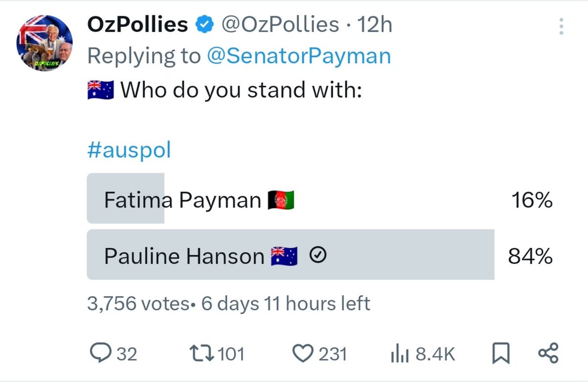This screenshot has width=588, height=388.
Task: Click the 84% result bar
Action: point(291,255)
